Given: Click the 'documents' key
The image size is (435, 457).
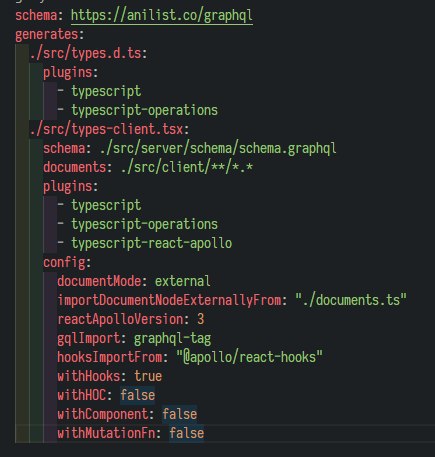Looking at the screenshot, I should 75,167.
